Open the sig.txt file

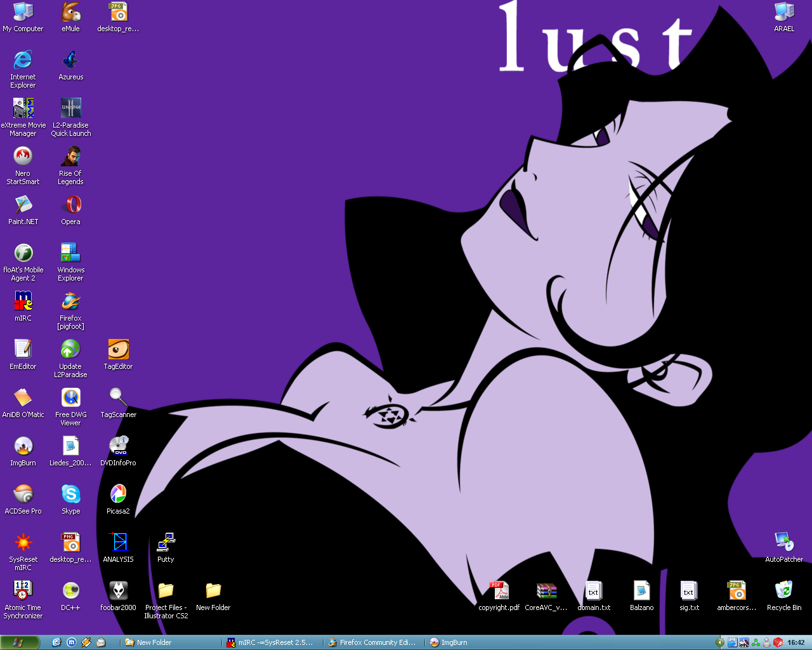pos(689,596)
